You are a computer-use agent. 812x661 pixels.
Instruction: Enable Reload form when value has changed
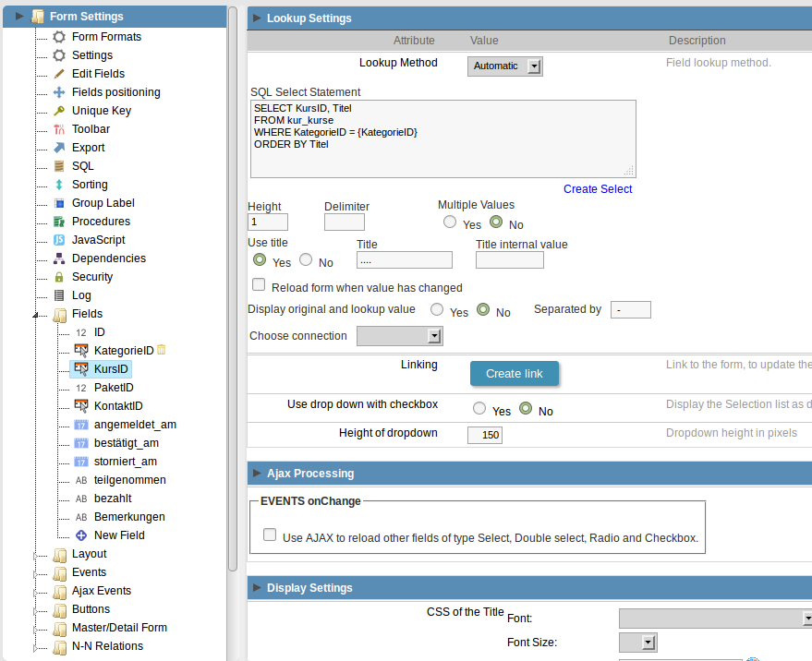click(x=259, y=284)
